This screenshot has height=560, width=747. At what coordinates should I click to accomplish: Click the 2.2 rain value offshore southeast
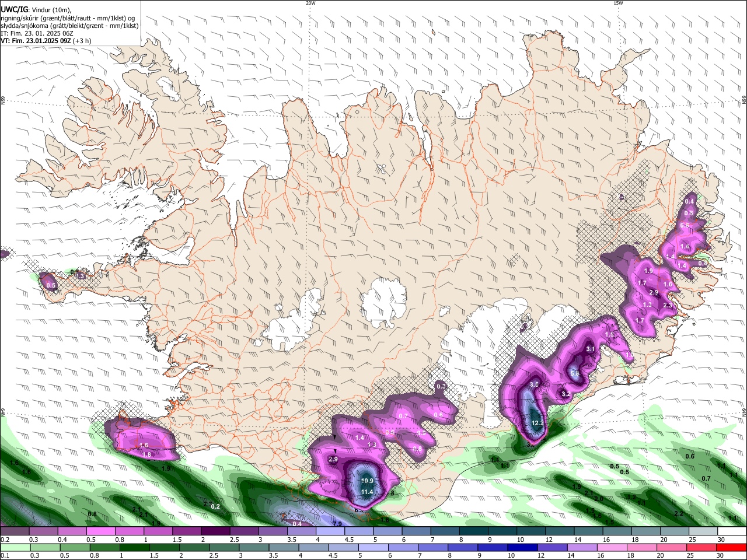679,514
